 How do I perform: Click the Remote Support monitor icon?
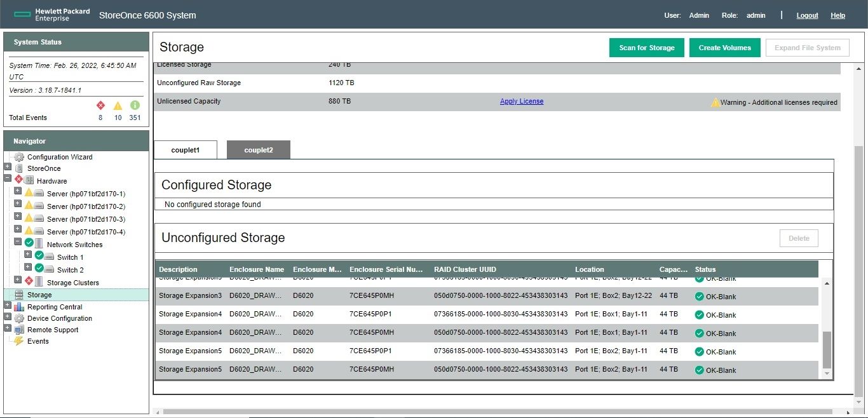(19, 330)
